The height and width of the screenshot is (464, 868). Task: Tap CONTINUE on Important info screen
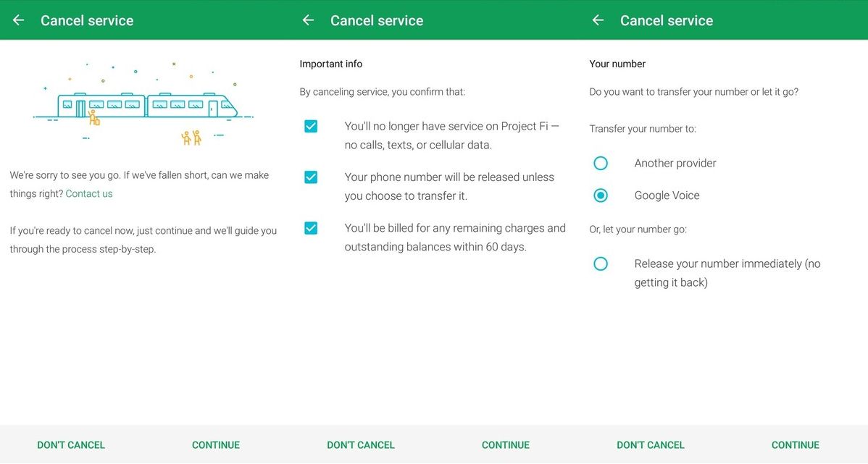click(506, 445)
